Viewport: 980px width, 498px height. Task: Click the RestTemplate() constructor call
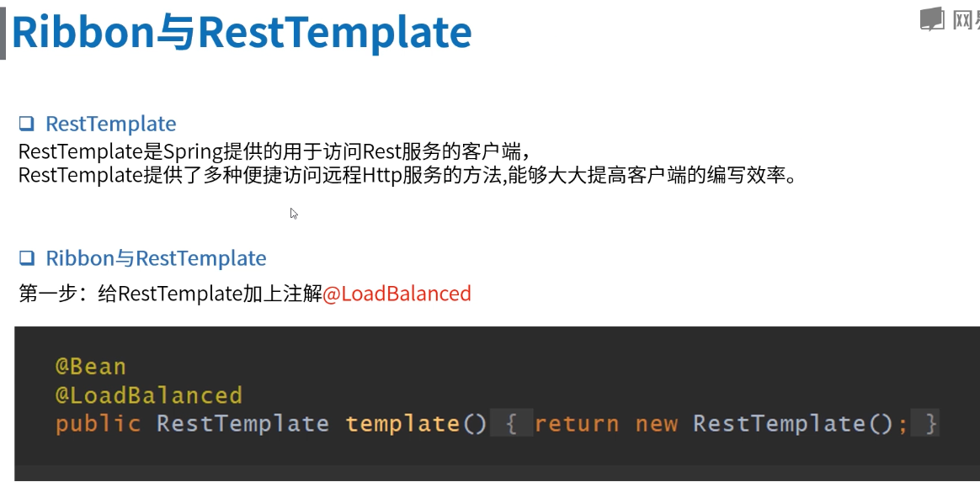point(793,424)
